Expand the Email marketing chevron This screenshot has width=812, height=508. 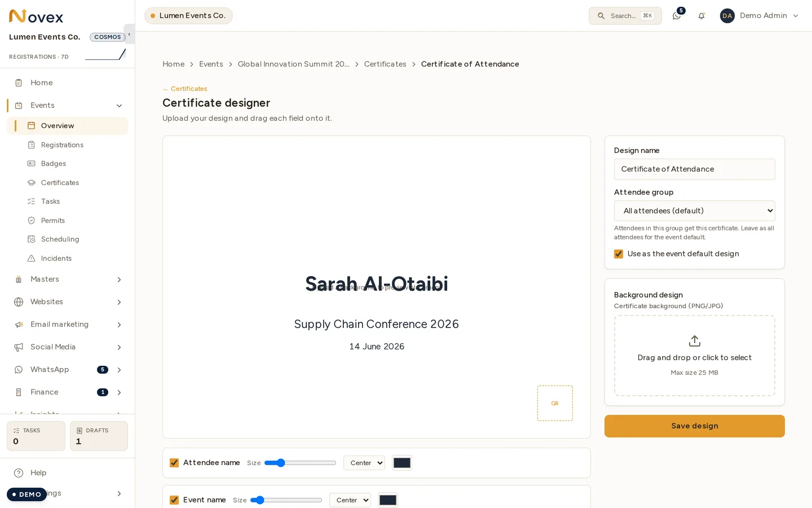pyautogui.click(x=119, y=325)
